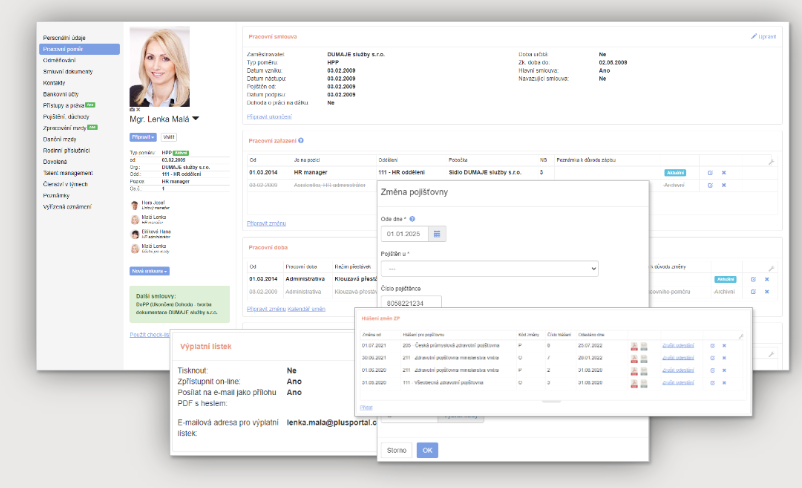Delete the Všeobecná zdravotní pojišťovna report row
The width and height of the screenshot is (802, 488).
[x=724, y=383]
